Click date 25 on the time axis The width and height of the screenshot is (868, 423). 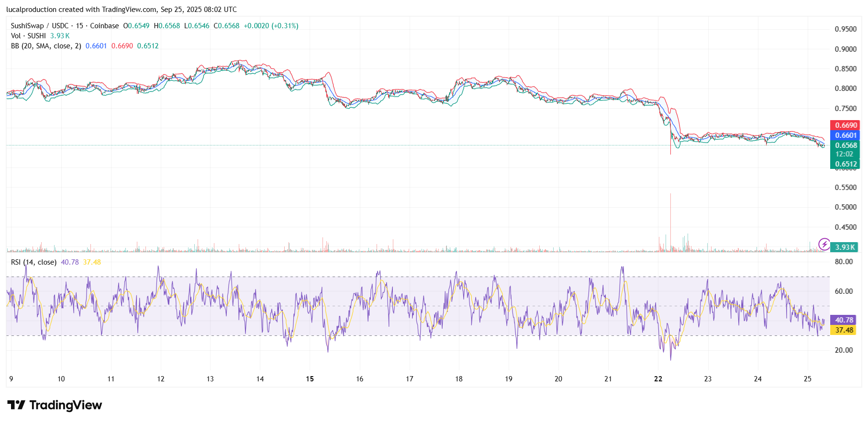click(x=808, y=379)
